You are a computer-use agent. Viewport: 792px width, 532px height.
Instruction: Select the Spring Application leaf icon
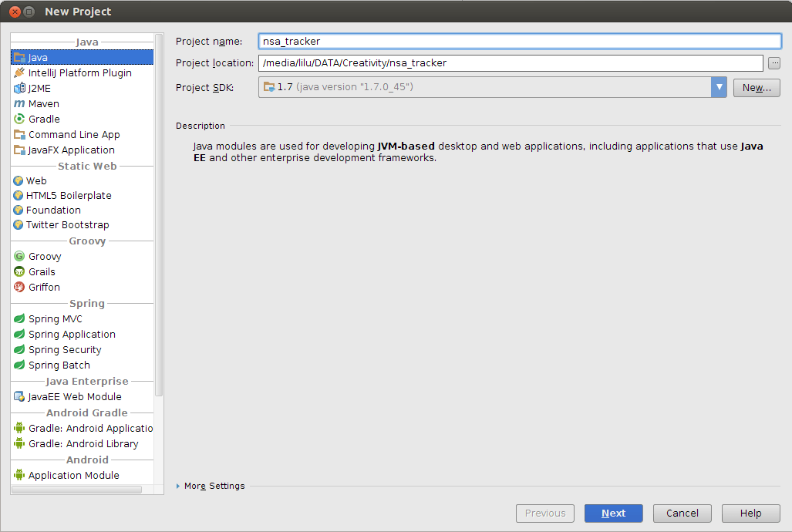[x=19, y=334]
